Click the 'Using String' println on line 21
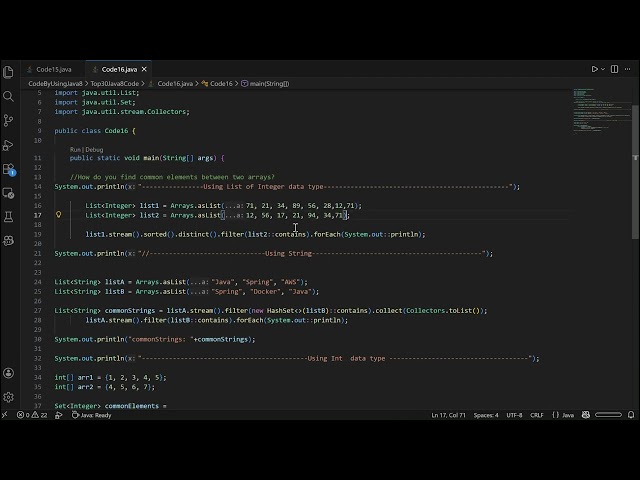 point(273,253)
